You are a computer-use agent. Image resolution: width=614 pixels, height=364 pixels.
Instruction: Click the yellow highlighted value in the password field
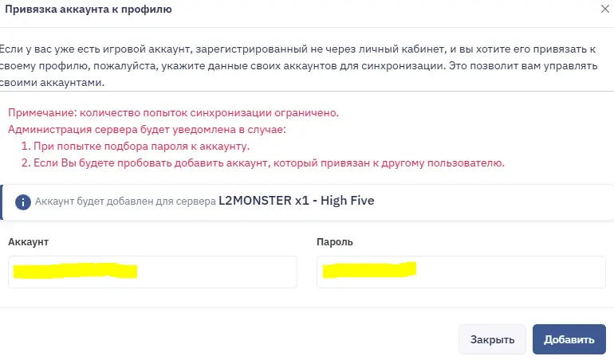tap(370, 271)
